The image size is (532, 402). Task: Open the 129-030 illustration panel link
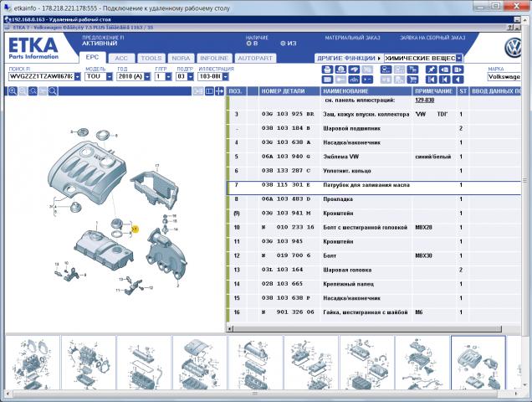pos(424,100)
